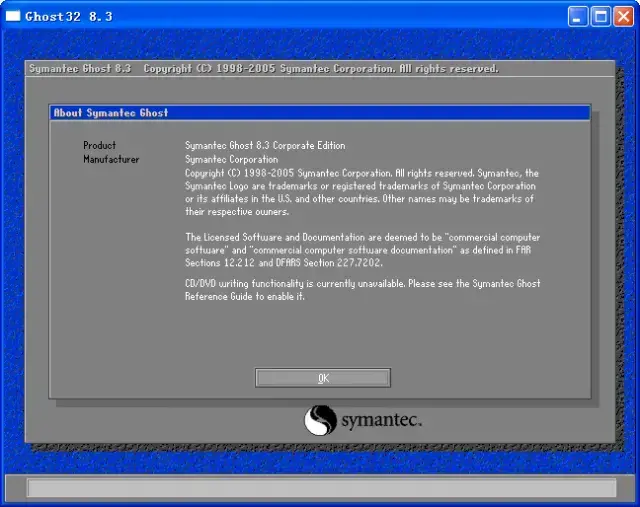Click the "Sections 12.212 and DFARS" line
640x507 pixels.
point(284,262)
